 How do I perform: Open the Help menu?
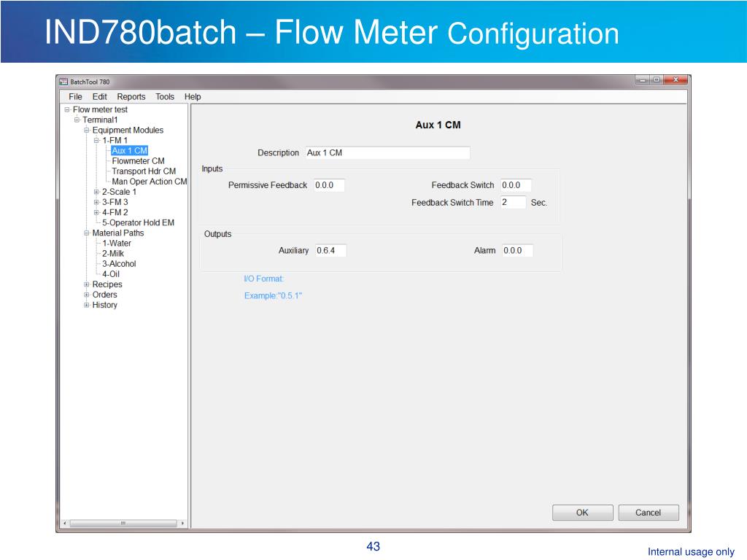tap(193, 97)
